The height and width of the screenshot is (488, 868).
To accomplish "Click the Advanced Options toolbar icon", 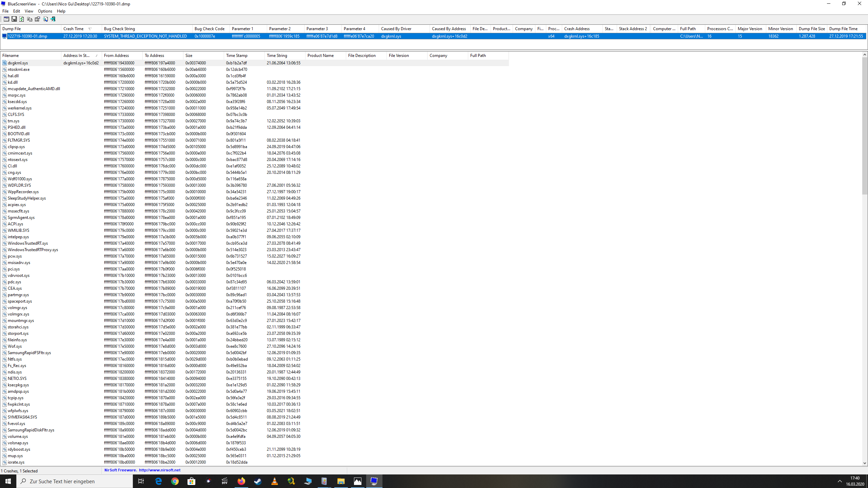I will pos(6,19).
